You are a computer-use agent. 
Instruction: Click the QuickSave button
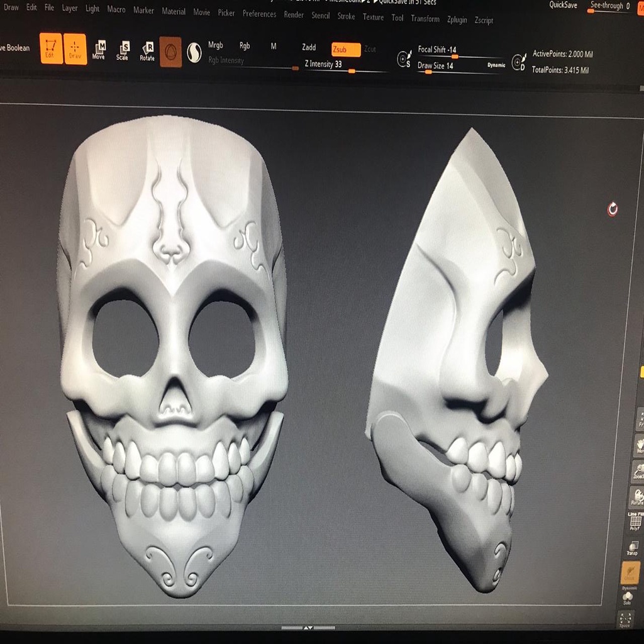[x=562, y=5]
